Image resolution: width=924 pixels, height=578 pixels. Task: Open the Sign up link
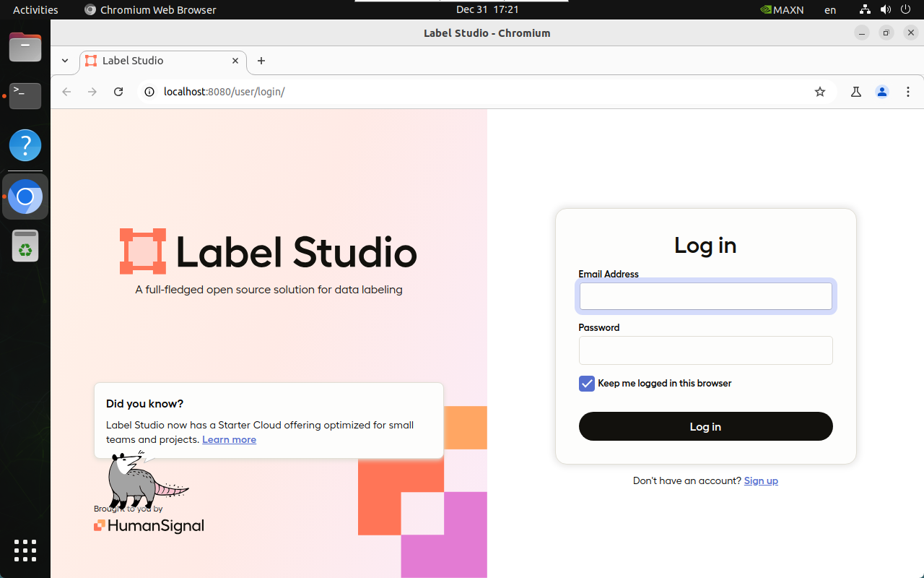(761, 480)
